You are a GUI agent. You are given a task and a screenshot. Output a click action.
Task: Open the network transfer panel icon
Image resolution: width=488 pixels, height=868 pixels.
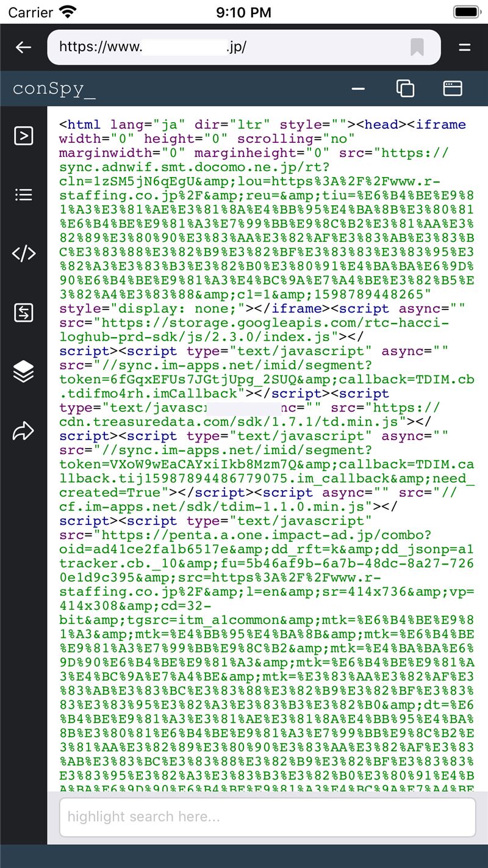pyautogui.click(x=24, y=313)
